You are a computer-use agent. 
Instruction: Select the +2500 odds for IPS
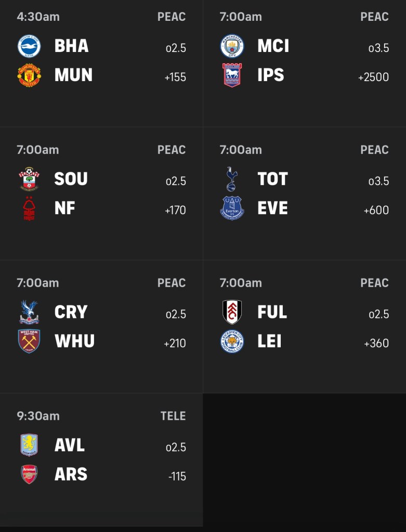pyautogui.click(x=373, y=77)
